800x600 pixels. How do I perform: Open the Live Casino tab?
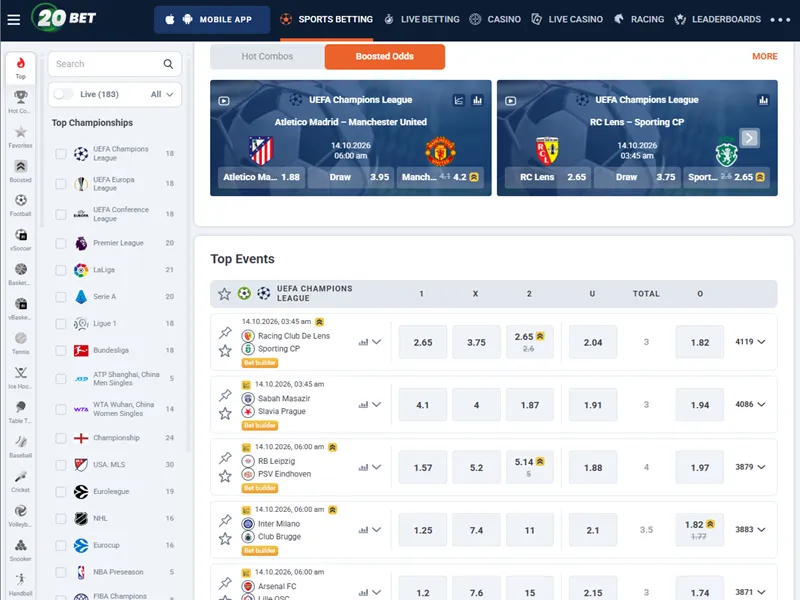[x=567, y=19]
